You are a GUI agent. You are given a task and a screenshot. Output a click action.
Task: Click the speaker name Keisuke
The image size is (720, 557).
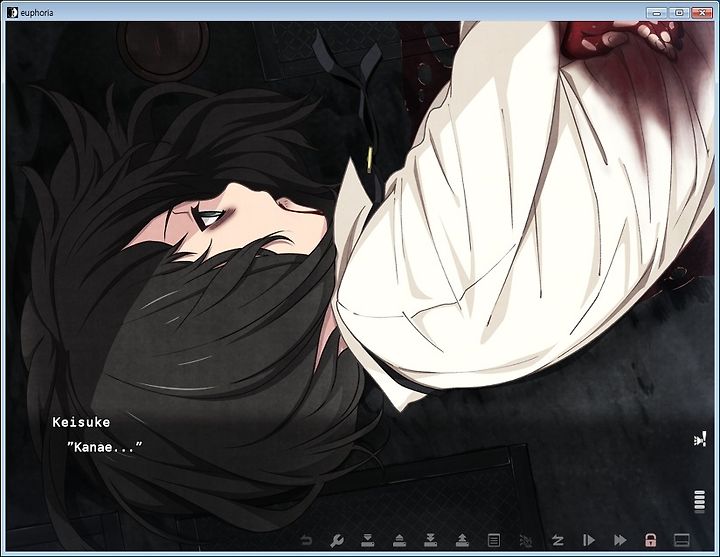[x=81, y=422]
